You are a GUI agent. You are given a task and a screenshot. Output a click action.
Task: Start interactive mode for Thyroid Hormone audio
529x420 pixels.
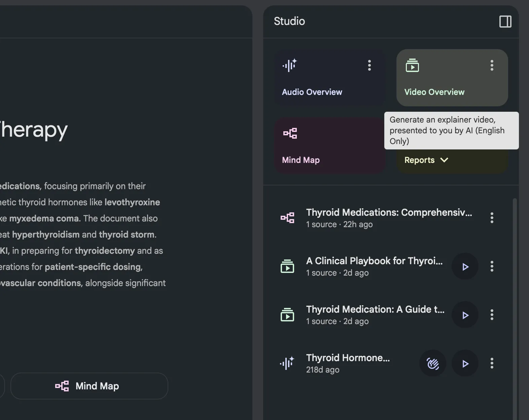click(x=433, y=363)
